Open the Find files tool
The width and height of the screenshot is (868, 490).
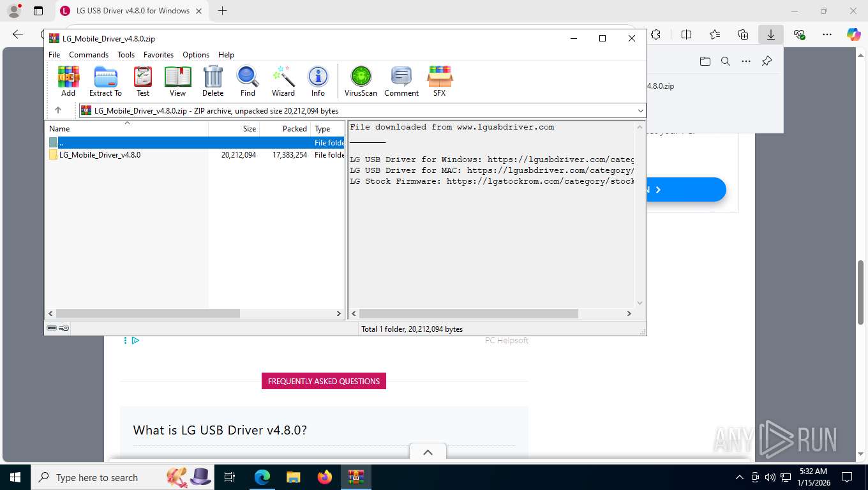tap(248, 81)
